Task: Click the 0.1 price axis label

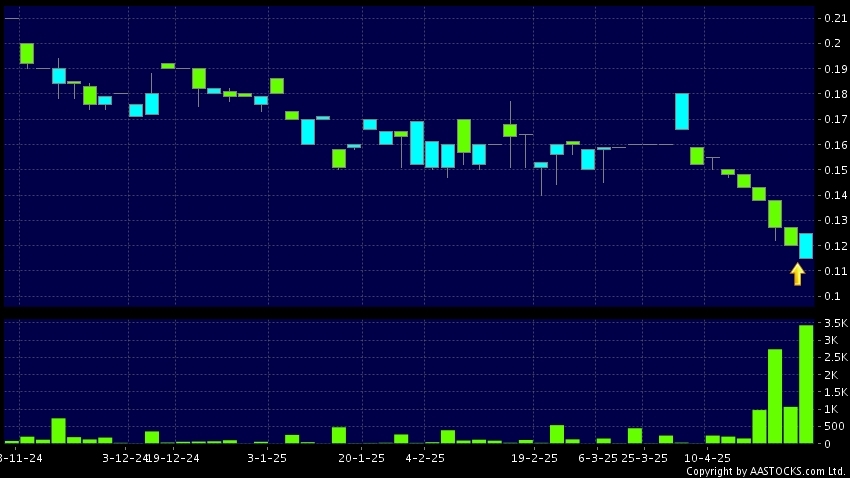Action: click(x=833, y=296)
